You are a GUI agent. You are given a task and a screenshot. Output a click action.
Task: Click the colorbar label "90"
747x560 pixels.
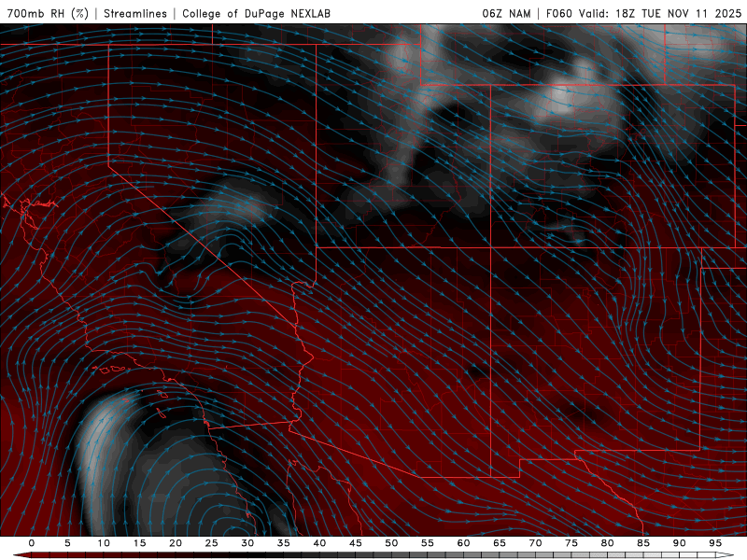tap(679, 543)
